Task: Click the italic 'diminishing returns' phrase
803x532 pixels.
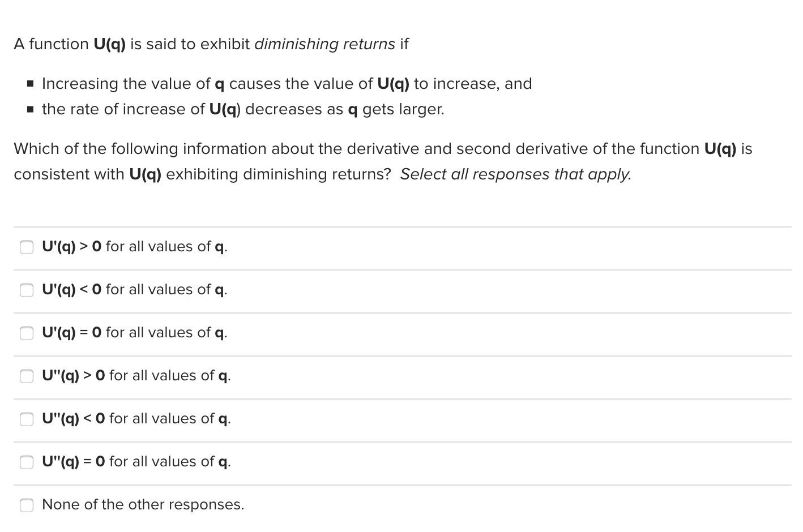Action: click(324, 44)
